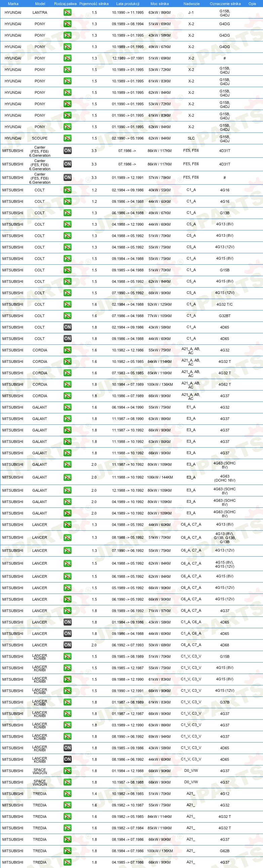Click the date range 06.1992 -> 07.1993

(x=128, y=645)
